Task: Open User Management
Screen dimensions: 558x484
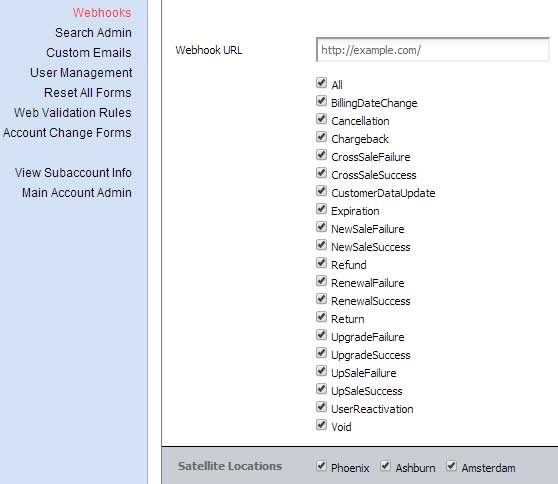Action: [81, 73]
